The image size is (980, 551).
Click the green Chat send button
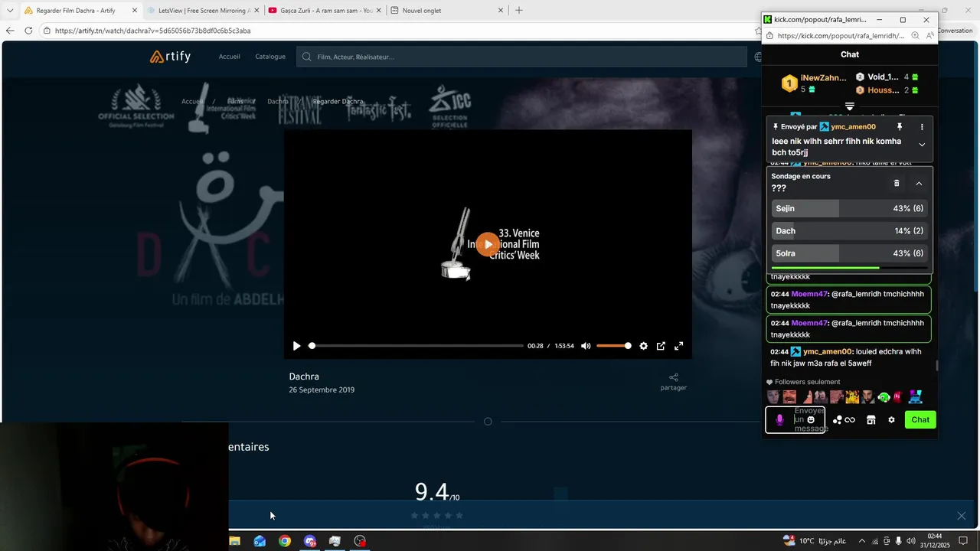coord(920,419)
